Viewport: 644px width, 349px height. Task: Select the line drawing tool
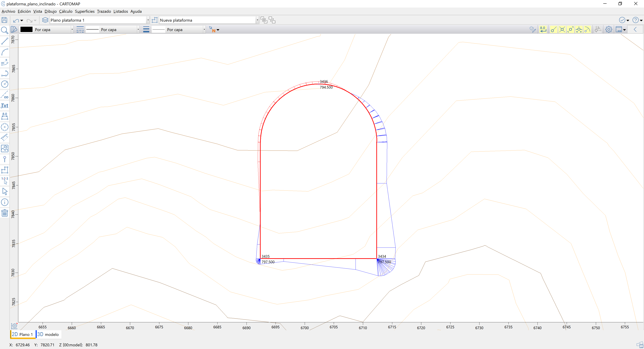[x=5, y=41]
